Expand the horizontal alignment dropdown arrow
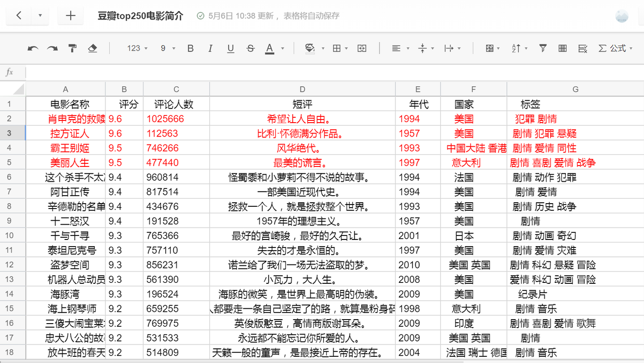 point(408,48)
